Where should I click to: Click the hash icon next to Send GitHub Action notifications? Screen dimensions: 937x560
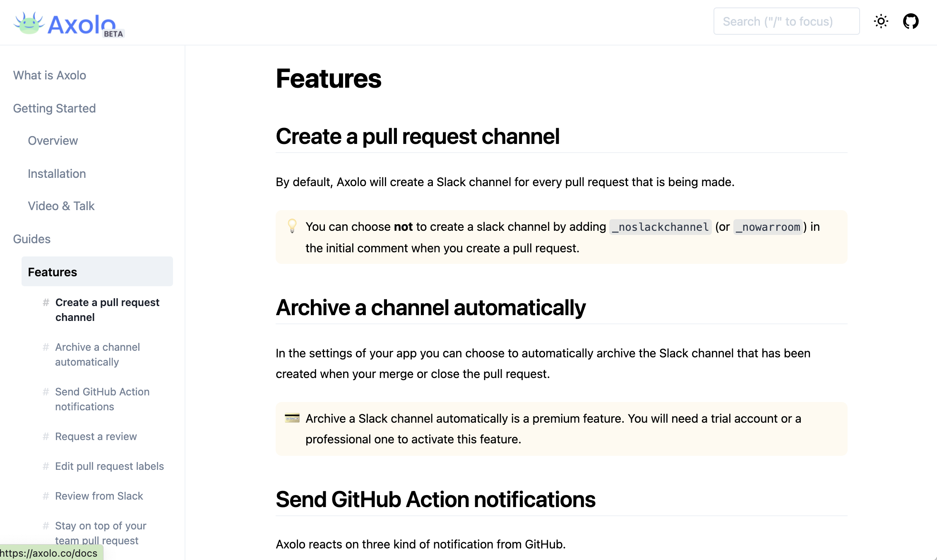click(x=46, y=391)
